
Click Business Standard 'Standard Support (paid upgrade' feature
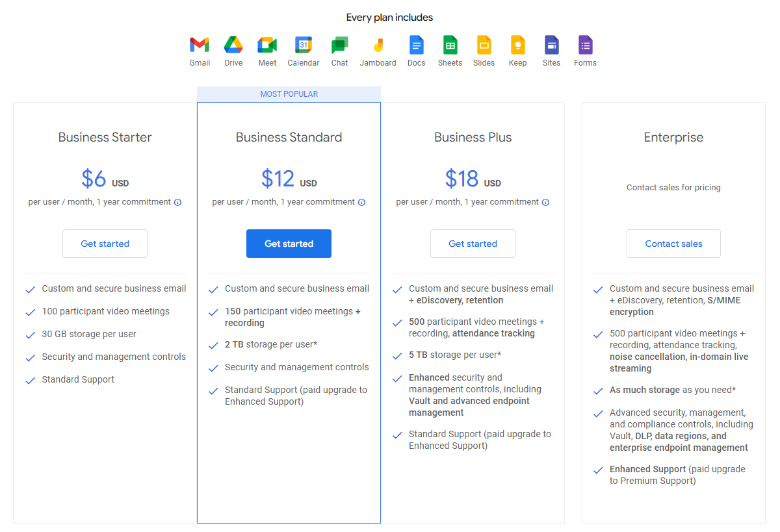(x=296, y=396)
